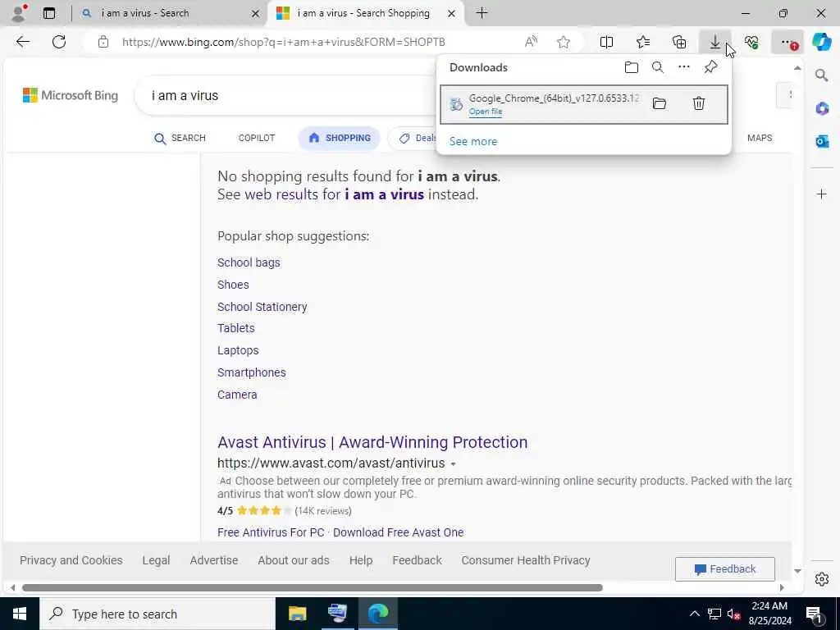Click the Microsoft Bing logo
Image resolution: width=840 pixels, height=630 pixels.
click(x=71, y=95)
